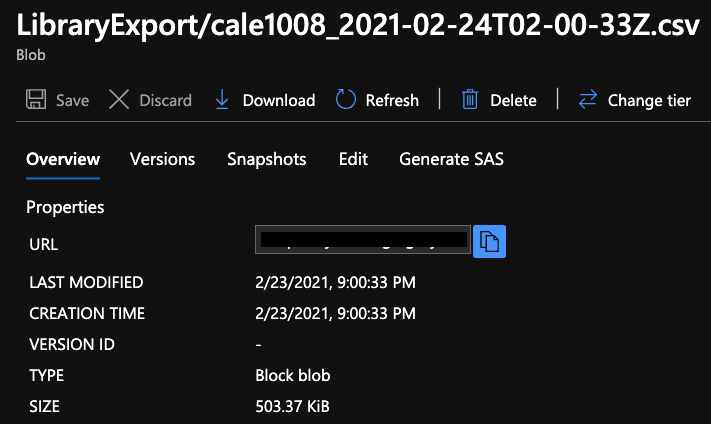Click the Save button label
711x424 pixels.
(73, 100)
